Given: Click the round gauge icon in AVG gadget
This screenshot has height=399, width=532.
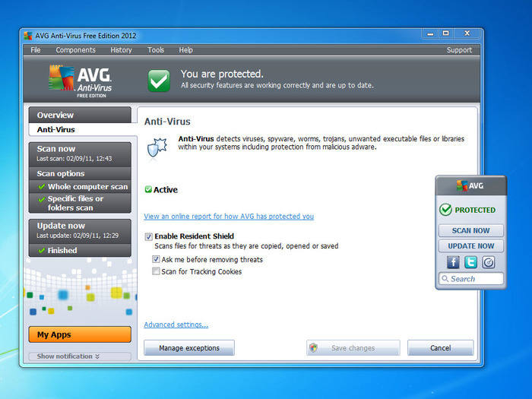Looking at the screenshot, I should point(489,262).
